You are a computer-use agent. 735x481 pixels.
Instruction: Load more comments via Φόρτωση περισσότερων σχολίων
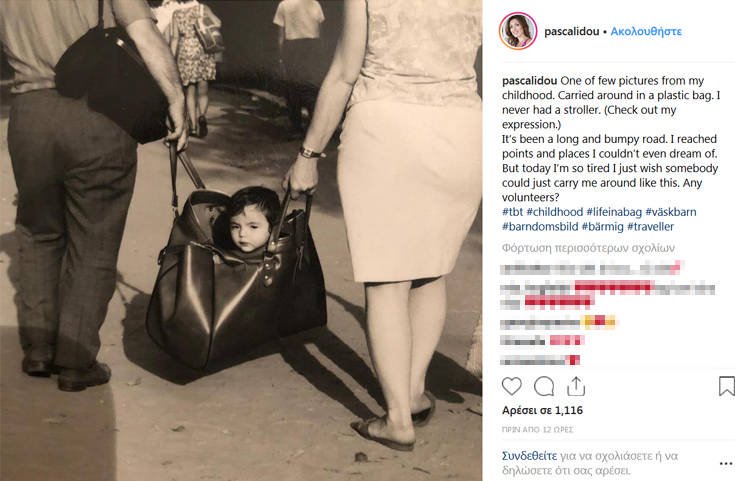coord(588,248)
